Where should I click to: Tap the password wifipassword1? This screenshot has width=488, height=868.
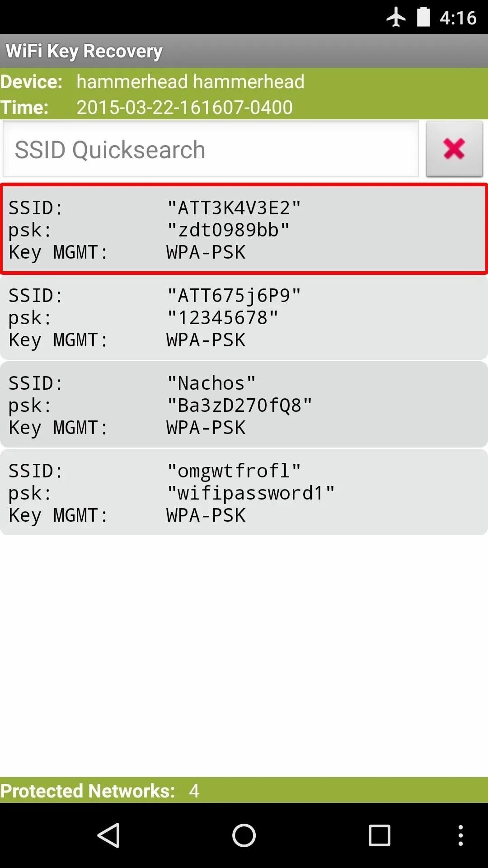[x=251, y=493]
